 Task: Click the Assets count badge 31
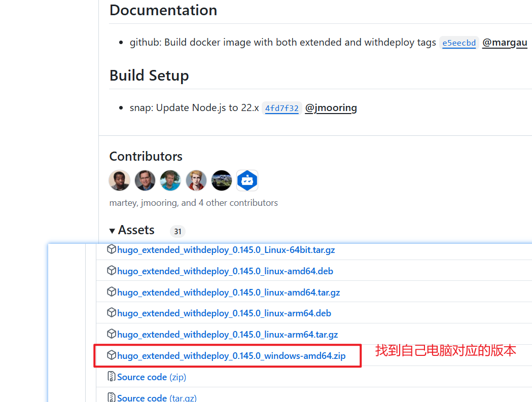click(x=178, y=231)
